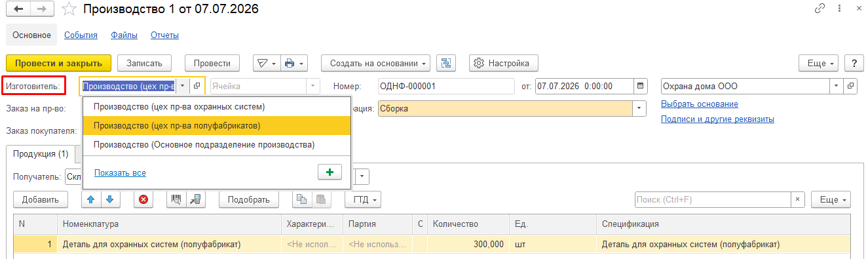Open the document structure (related documents) icon
Image resolution: width=868 pixels, height=259 pixels.
tap(446, 63)
